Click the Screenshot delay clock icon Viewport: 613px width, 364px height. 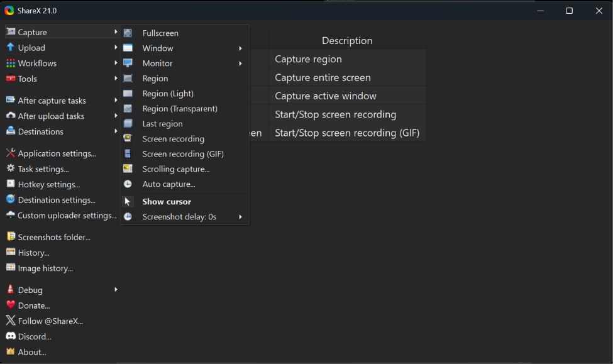(128, 217)
